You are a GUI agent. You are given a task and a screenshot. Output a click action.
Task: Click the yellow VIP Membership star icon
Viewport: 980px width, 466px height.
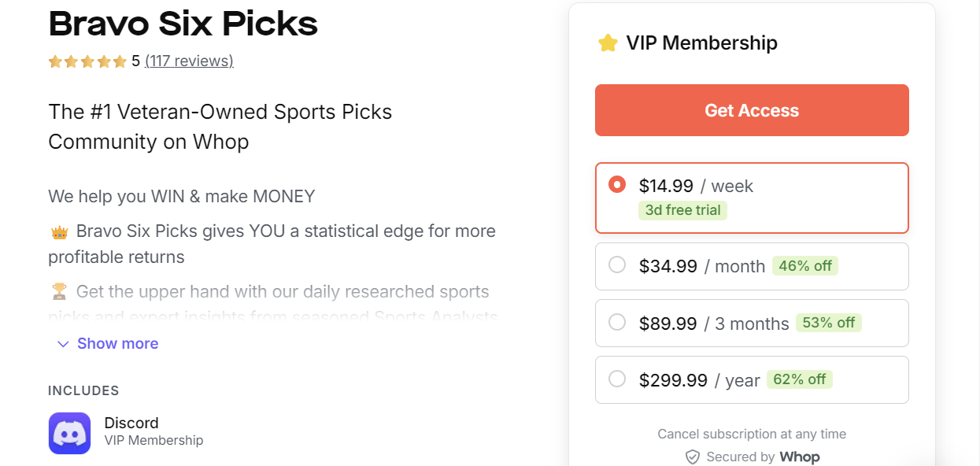(608, 43)
